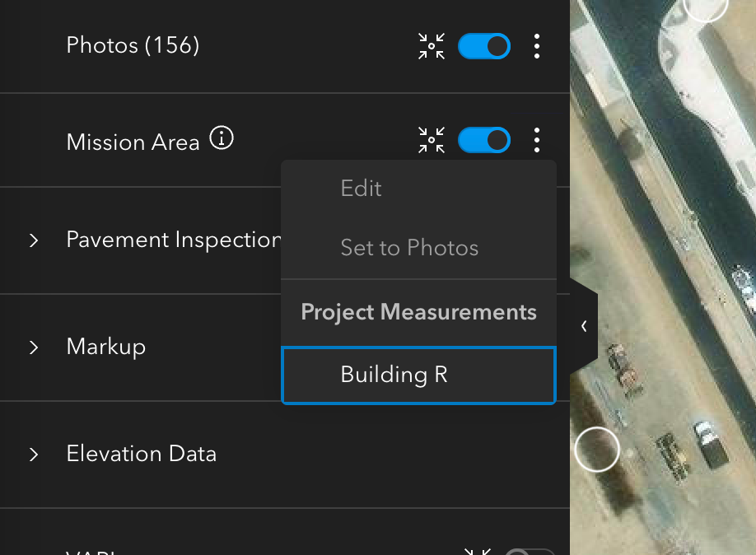Collapse the side panel with the arrow
The image size is (756, 555).
tap(583, 326)
